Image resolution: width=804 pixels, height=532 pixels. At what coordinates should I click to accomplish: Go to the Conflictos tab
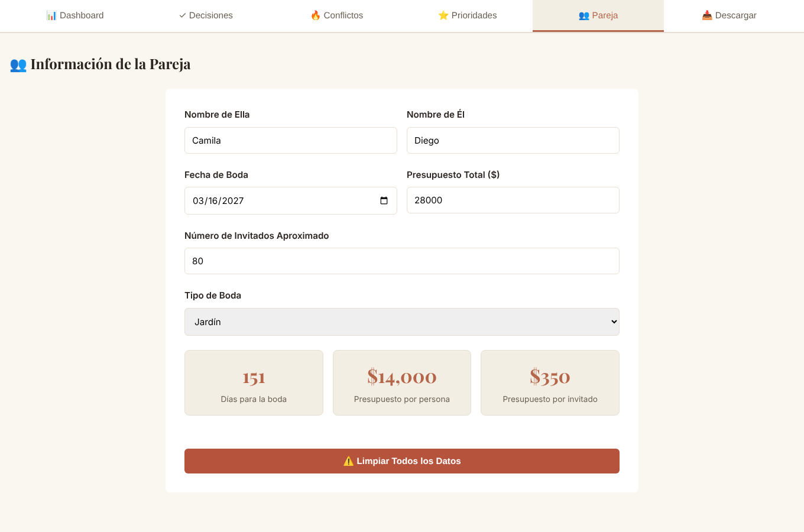tap(336, 15)
